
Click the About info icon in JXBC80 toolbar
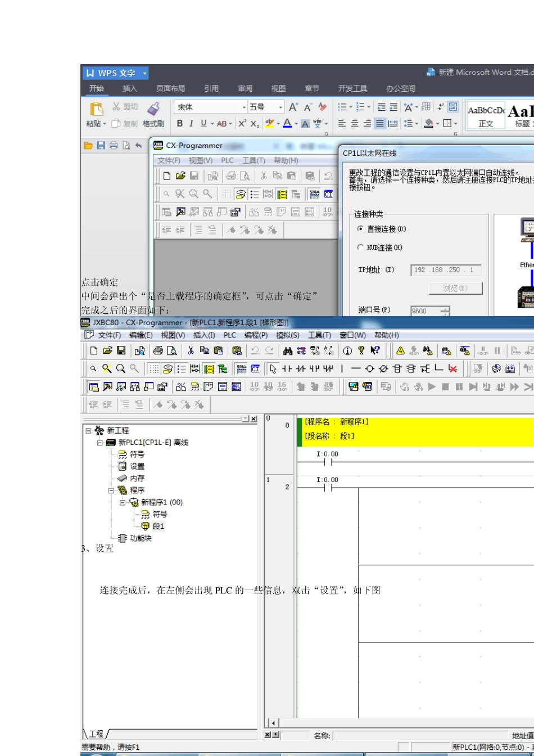347,350
